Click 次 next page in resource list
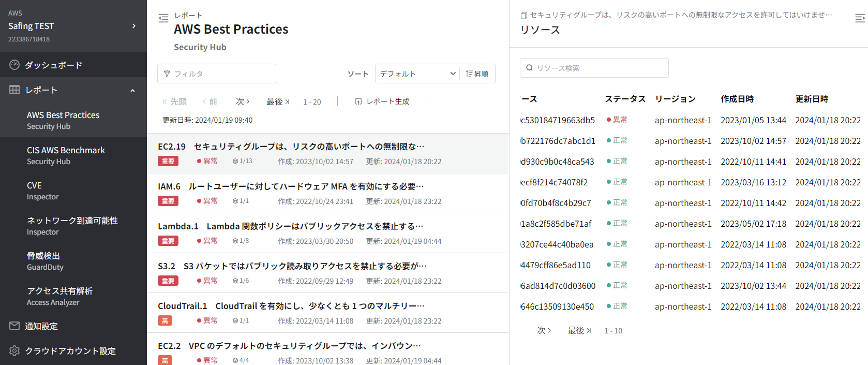Image resolution: width=868 pixels, height=365 pixels. click(544, 330)
